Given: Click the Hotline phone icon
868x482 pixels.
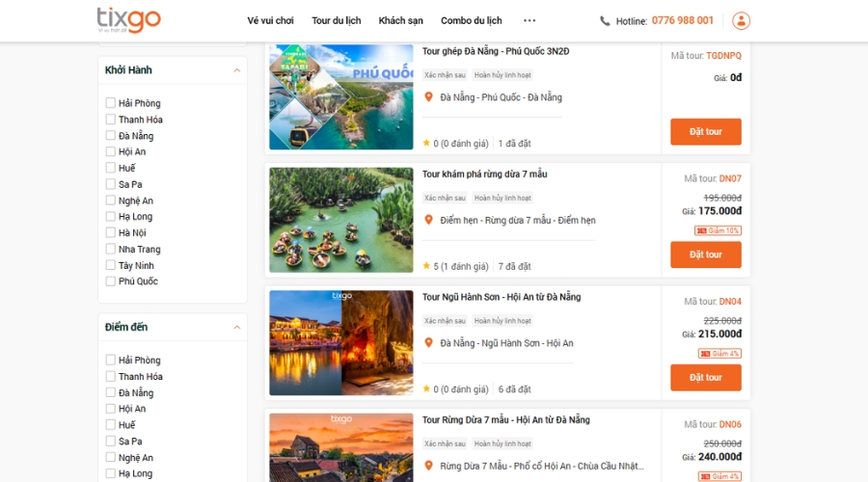Looking at the screenshot, I should pos(605,21).
